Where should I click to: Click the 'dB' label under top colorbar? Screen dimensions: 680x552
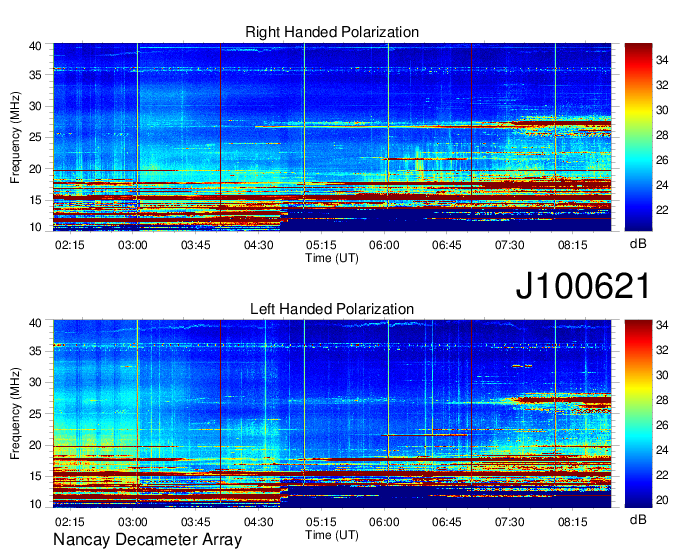638,244
